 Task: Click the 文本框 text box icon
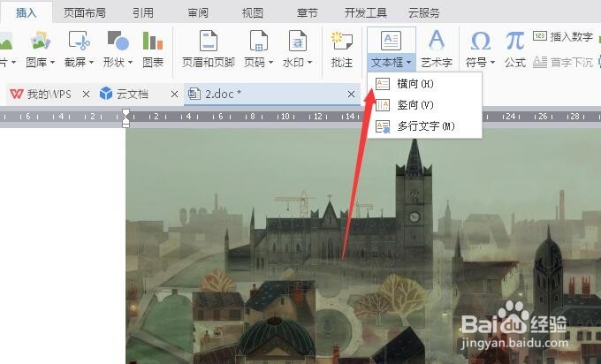pos(391,41)
